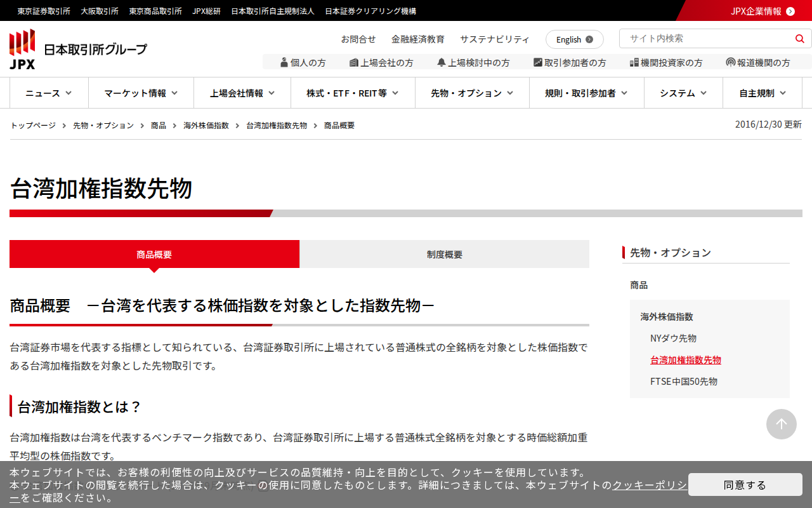Select the 商品概要 tab
Viewport: 812px width, 508px height.
pyautogui.click(x=154, y=254)
